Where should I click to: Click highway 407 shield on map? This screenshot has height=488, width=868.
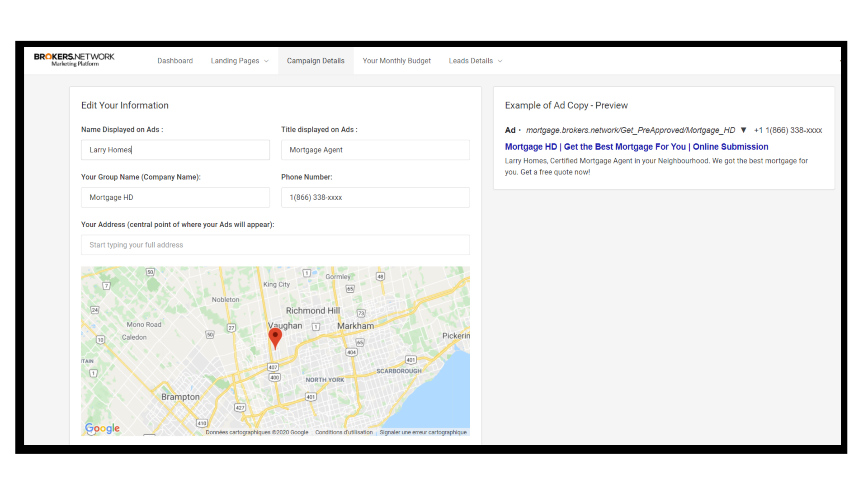(273, 367)
